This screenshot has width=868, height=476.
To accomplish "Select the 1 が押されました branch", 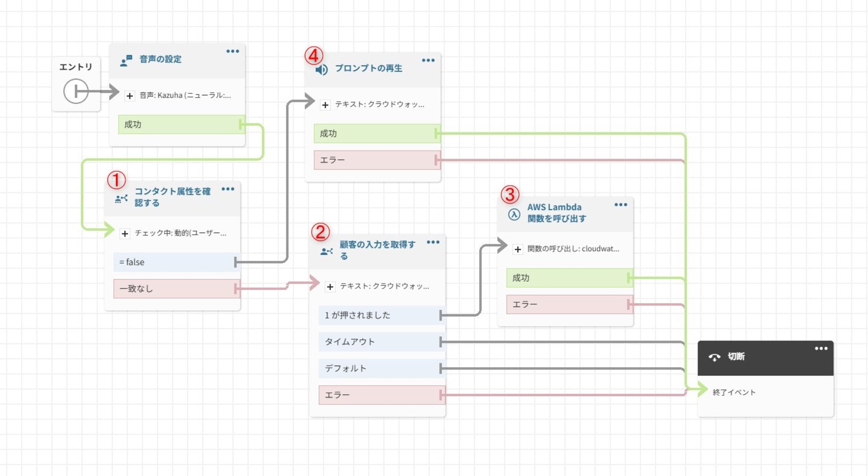I will (x=382, y=316).
